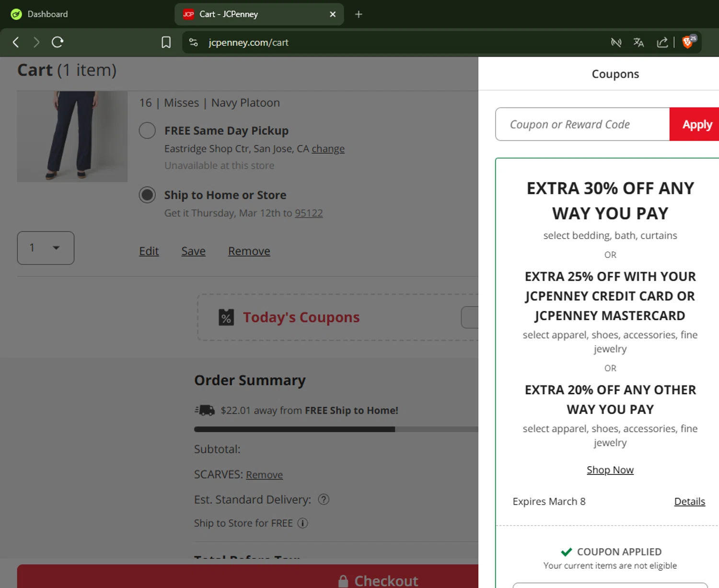Click the Cart (1 item) heading

67,70
